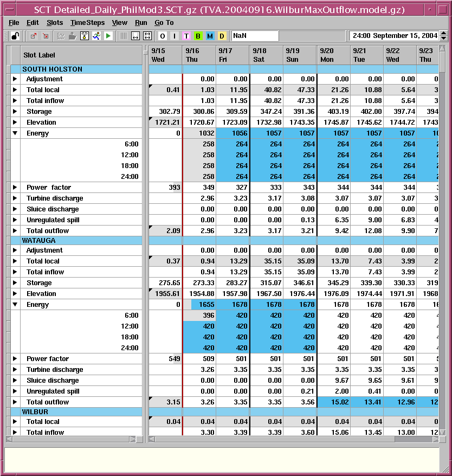Screen dimensions: 452x476
Task: Select Watauga 6:00 energy cell 396
Action: [x=199, y=316]
